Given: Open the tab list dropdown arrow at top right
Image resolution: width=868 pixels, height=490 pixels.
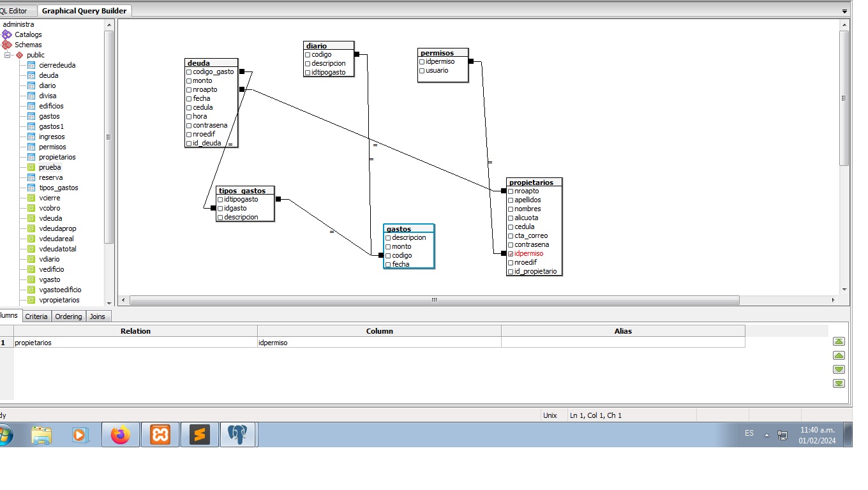Looking at the screenshot, I should 844,11.
